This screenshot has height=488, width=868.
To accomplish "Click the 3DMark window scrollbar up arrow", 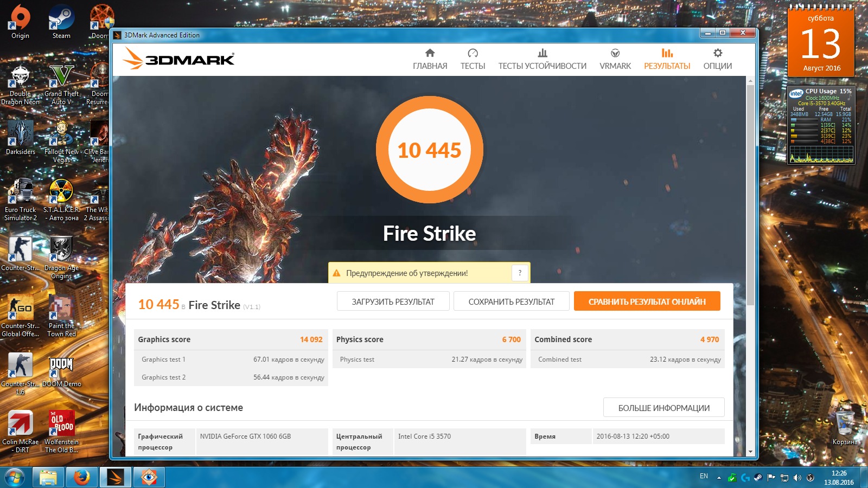I will point(750,81).
